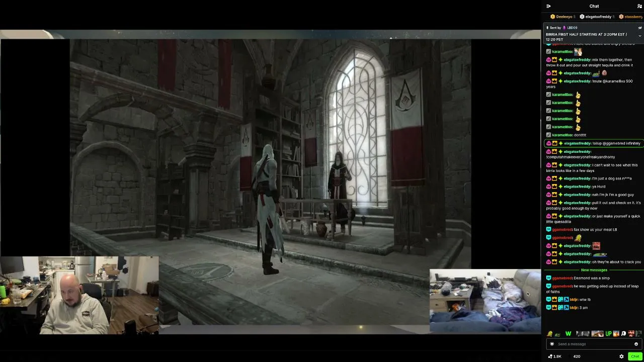Open the emoji picker in the message box

[x=636, y=344]
